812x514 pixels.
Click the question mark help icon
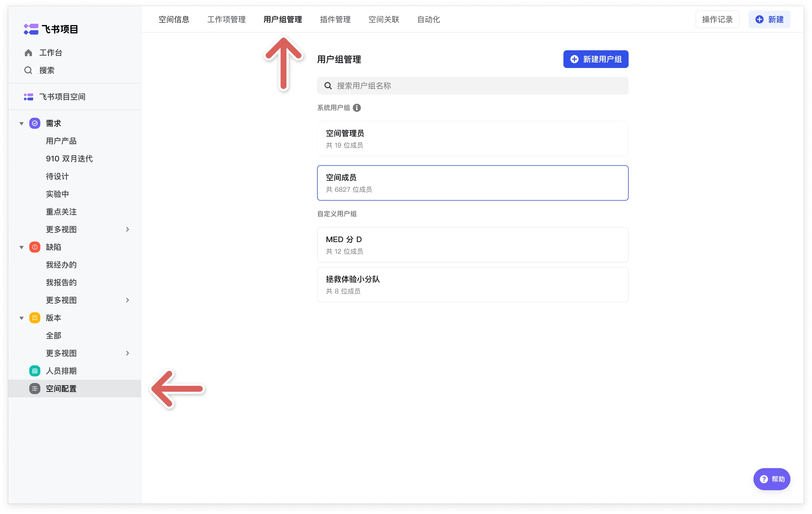pyautogui.click(x=763, y=479)
